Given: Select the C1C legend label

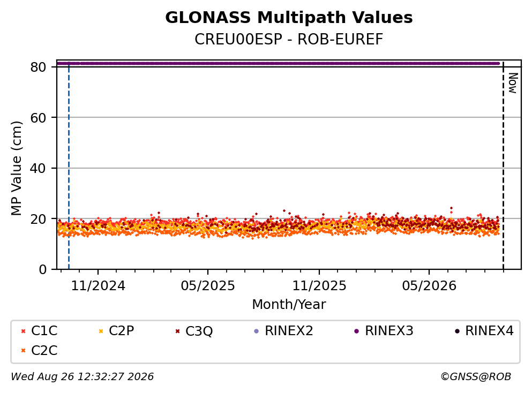Looking at the screenshot, I should (44, 330).
